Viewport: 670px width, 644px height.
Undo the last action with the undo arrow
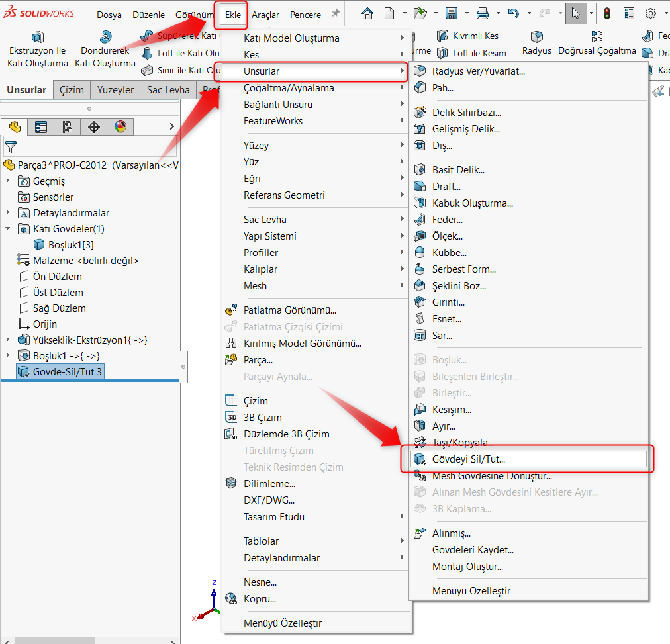[x=514, y=14]
